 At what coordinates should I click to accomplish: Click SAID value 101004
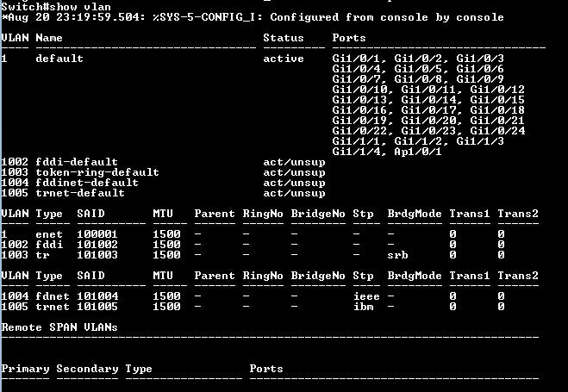(x=97, y=296)
